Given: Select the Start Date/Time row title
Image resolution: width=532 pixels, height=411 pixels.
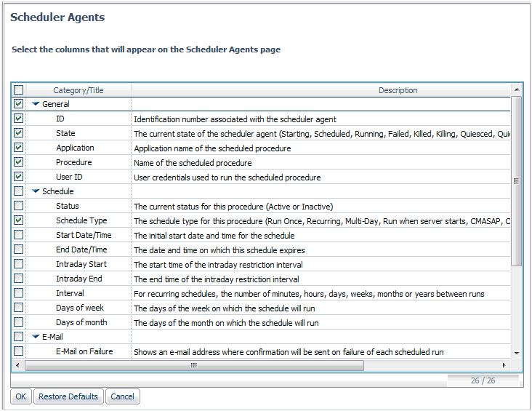Looking at the screenshot, I should click(84, 235).
